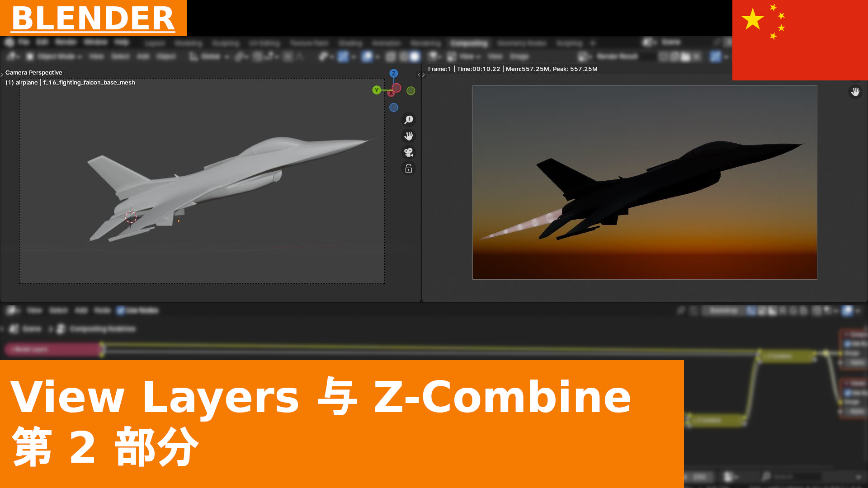Click the Camera Perspective label text
Screen dimensions: 868x488
tap(34, 72)
